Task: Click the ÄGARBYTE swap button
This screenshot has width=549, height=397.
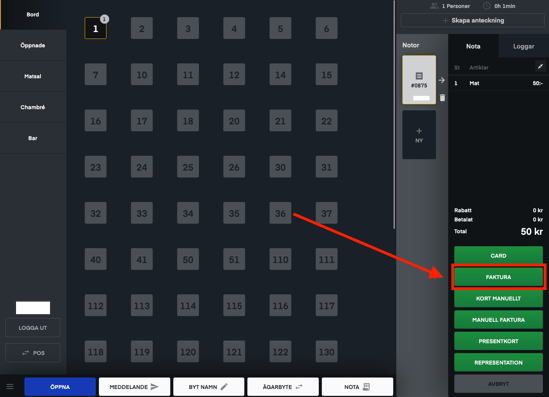Action: click(x=283, y=386)
